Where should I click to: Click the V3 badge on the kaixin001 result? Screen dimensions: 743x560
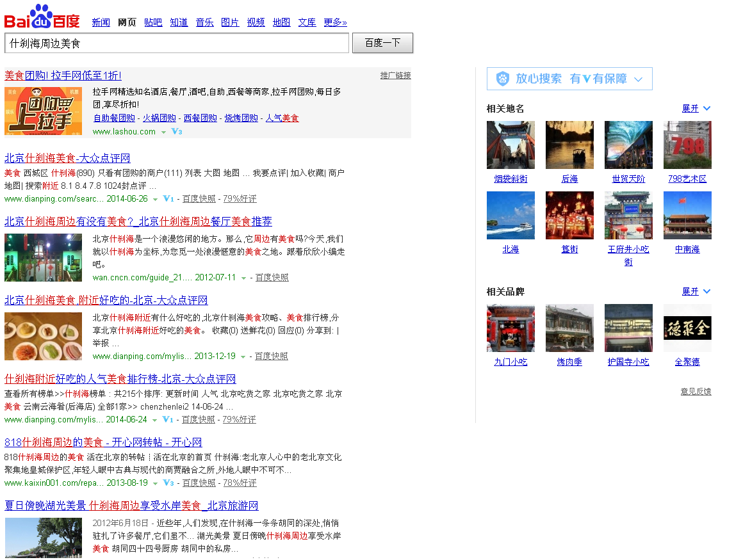tap(168, 483)
